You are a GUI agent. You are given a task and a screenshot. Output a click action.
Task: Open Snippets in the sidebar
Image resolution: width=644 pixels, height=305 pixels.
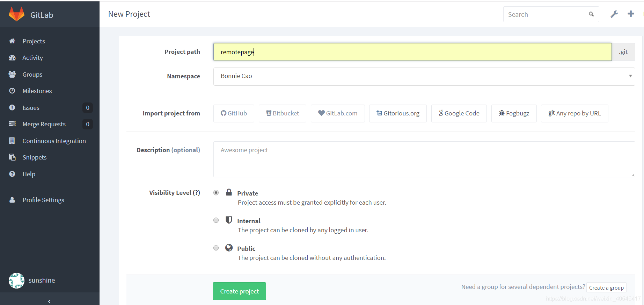pyautogui.click(x=34, y=157)
